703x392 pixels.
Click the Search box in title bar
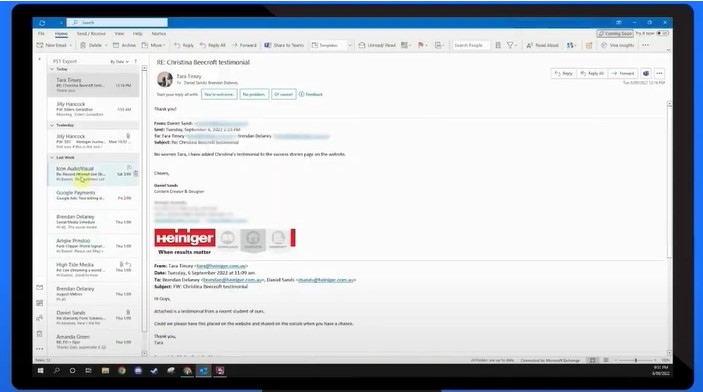(117, 22)
